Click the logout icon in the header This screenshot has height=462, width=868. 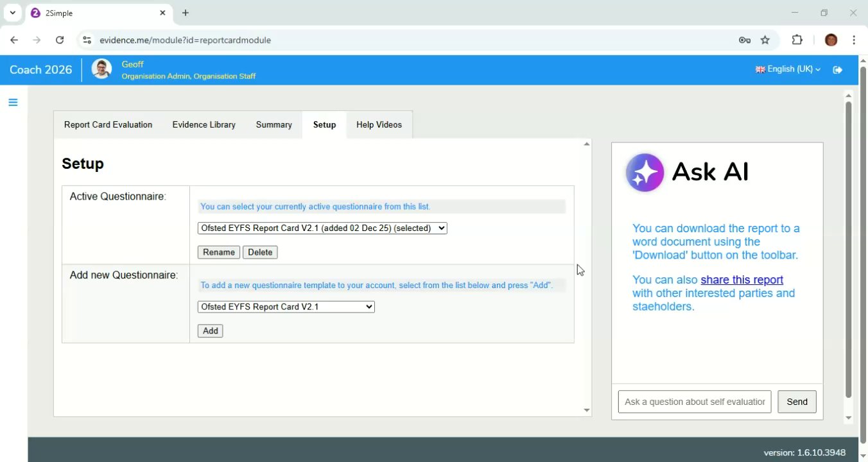point(838,70)
